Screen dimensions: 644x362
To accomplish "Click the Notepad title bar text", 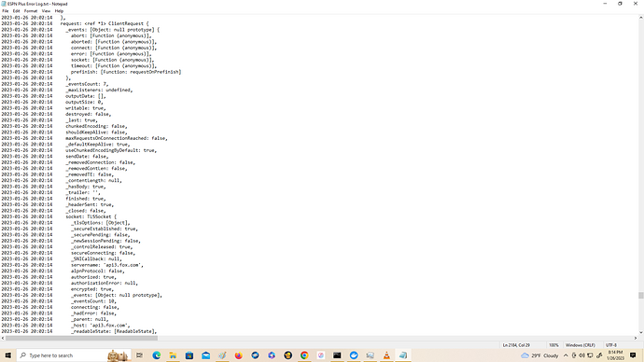I will 37,4.
